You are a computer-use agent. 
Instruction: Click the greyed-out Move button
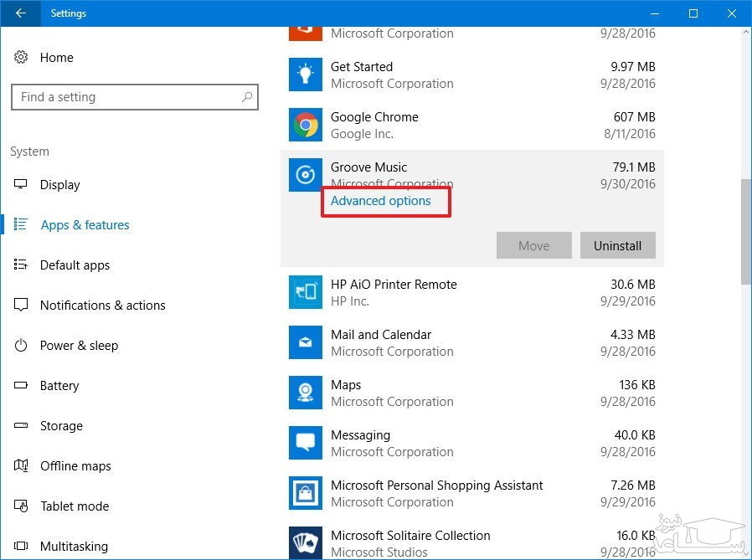[533, 246]
